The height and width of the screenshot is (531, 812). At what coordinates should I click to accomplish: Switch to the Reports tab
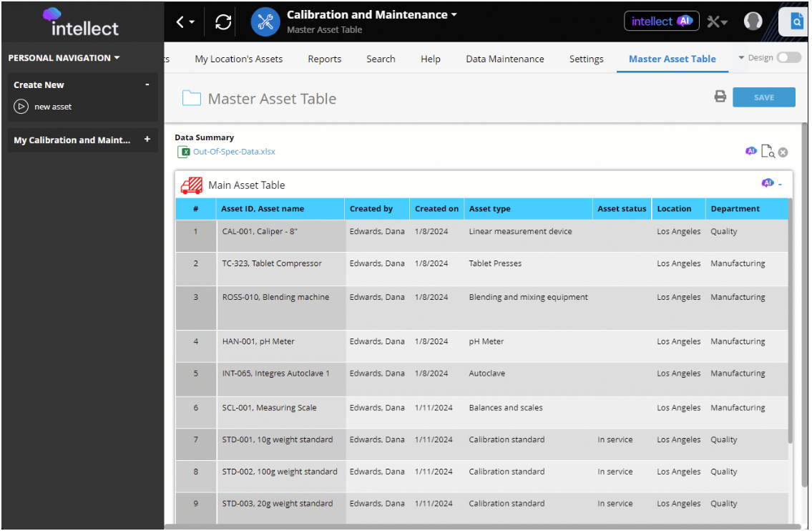[324, 59]
